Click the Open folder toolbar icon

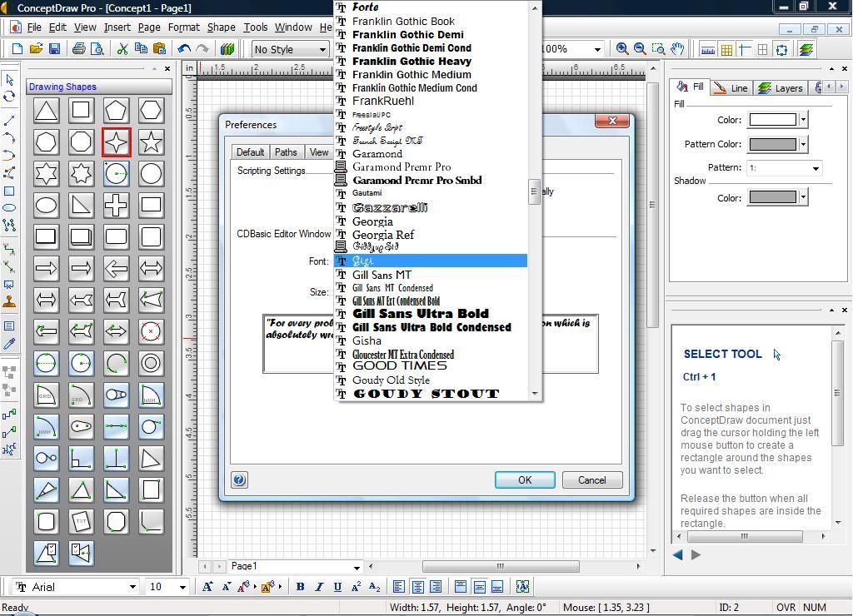[x=36, y=49]
